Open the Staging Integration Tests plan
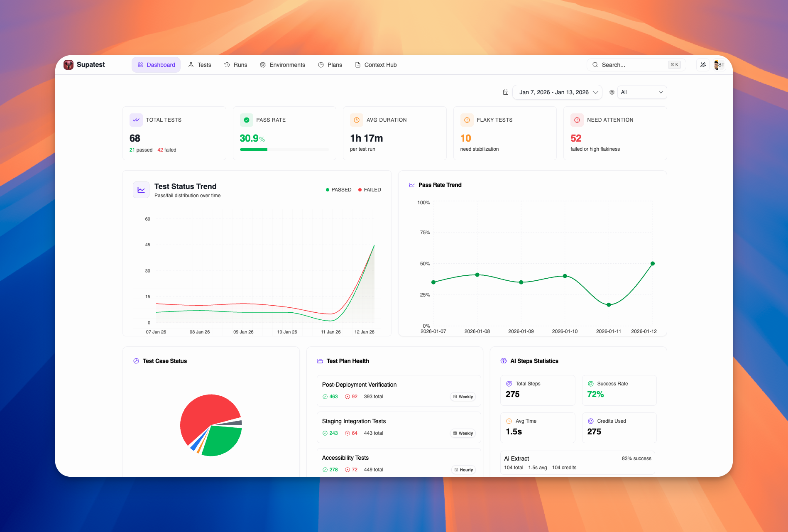The height and width of the screenshot is (532, 788). point(353,421)
